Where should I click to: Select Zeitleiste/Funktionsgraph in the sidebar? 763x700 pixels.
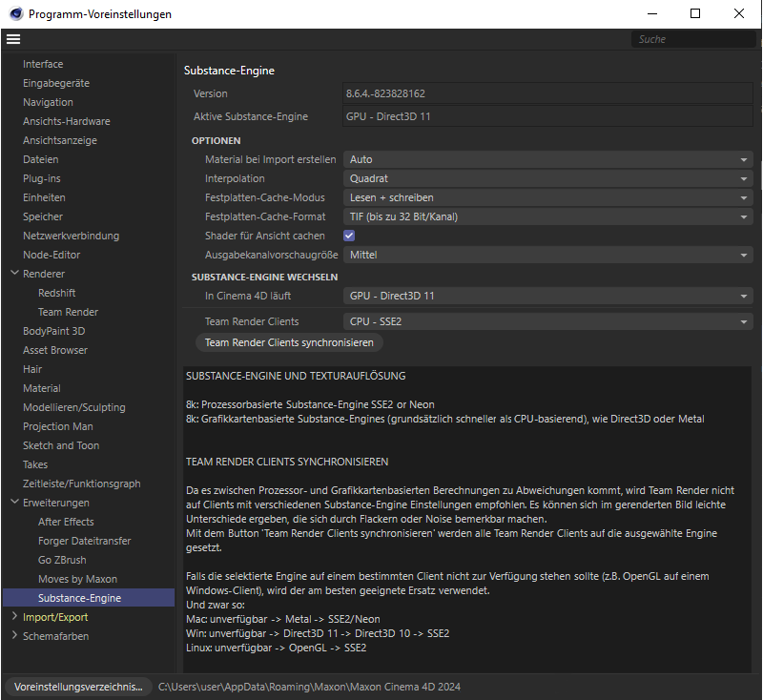pyautogui.click(x=82, y=484)
